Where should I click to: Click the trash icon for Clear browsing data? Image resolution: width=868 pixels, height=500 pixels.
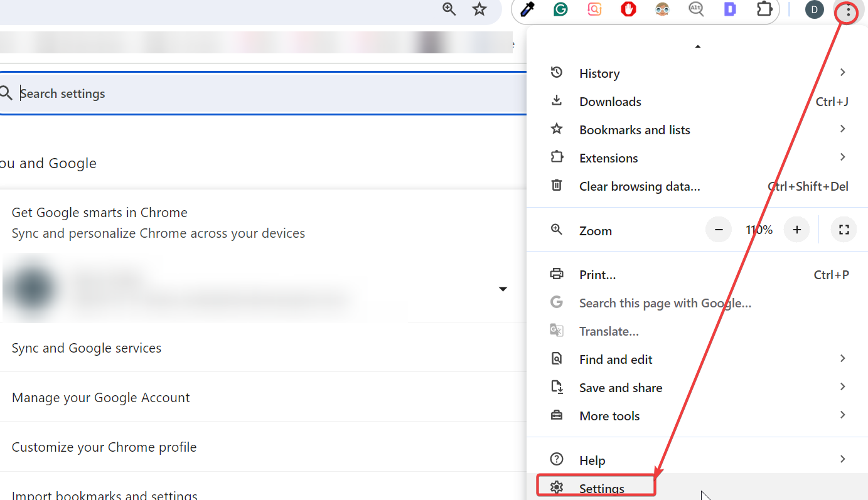[557, 185]
